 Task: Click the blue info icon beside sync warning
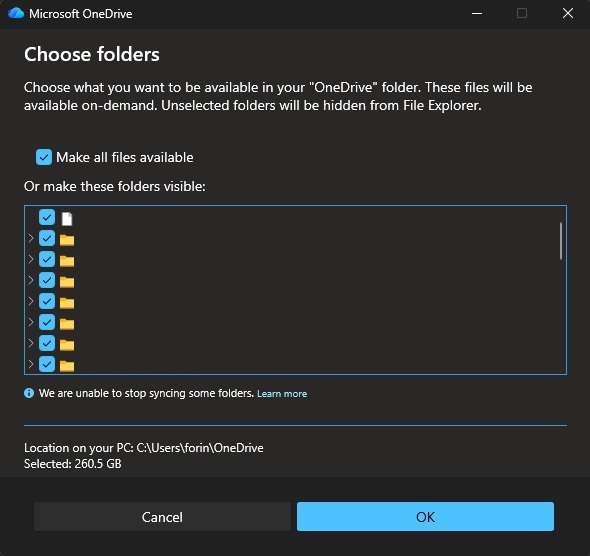pyautogui.click(x=29, y=393)
